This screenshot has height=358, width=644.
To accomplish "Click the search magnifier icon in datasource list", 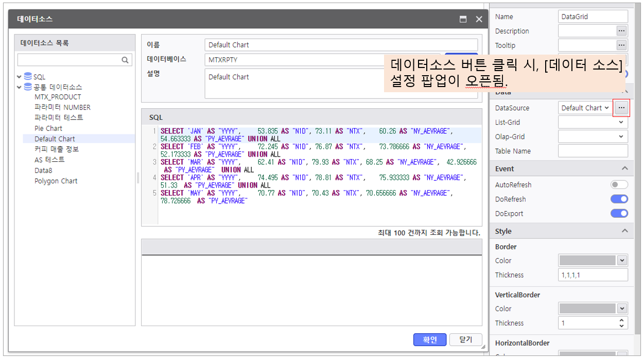I will pyautogui.click(x=125, y=60).
